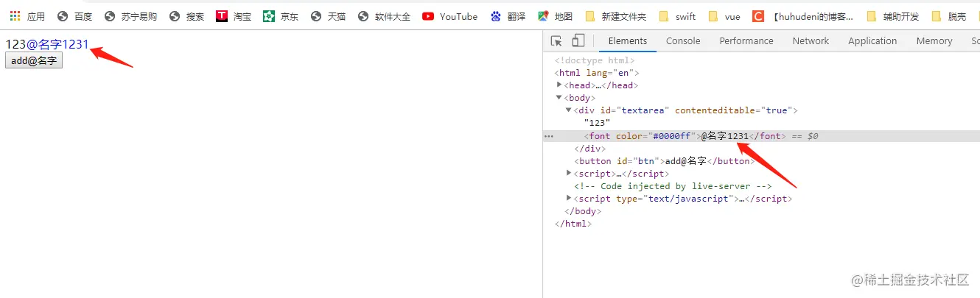The height and width of the screenshot is (298, 980).
Task: Activate the inspect element picker tool
Action: tap(556, 41)
